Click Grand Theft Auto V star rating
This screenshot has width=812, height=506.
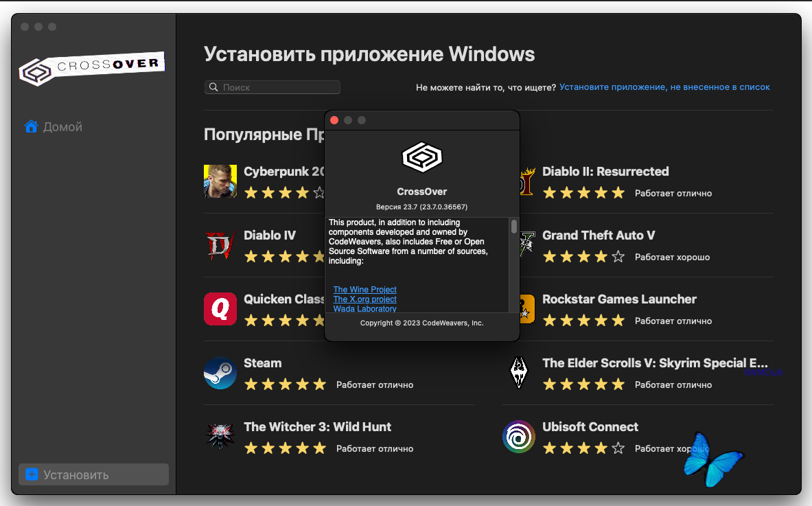(583, 257)
